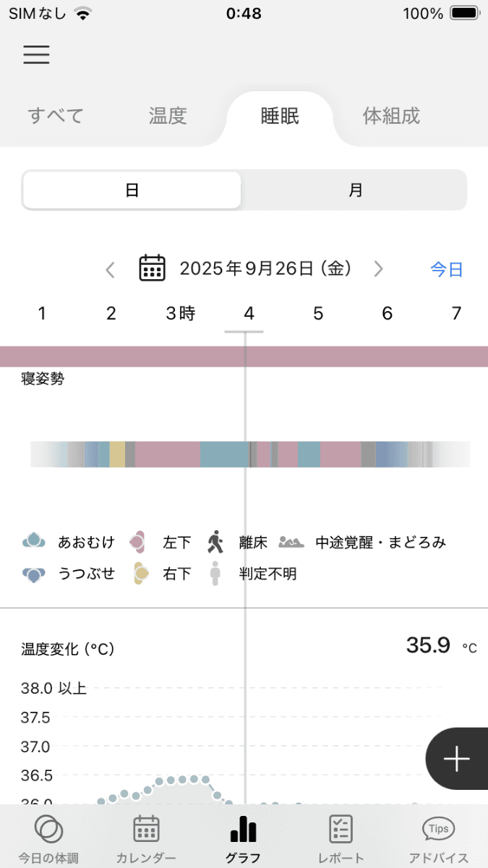This screenshot has height=868, width=488.
Task: Select the 日 (day) view segment
Action: 132,190
